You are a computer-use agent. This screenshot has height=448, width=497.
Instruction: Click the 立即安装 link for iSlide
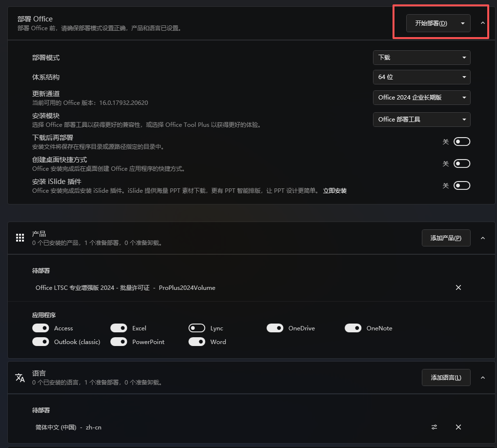coord(335,190)
